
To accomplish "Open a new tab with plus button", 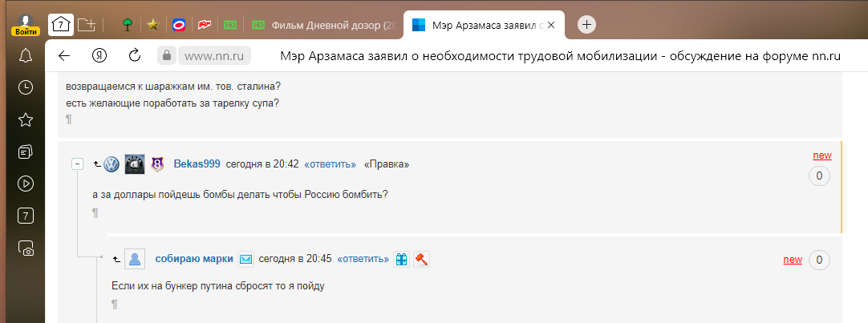I will click(586, 24).
